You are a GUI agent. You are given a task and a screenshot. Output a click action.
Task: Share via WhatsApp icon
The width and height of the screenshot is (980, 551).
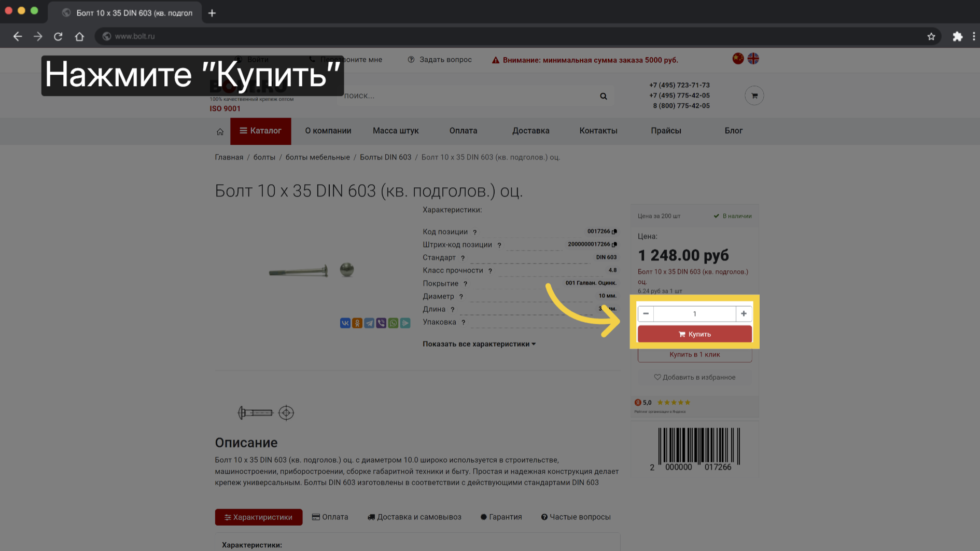click(x=393, y=323)
